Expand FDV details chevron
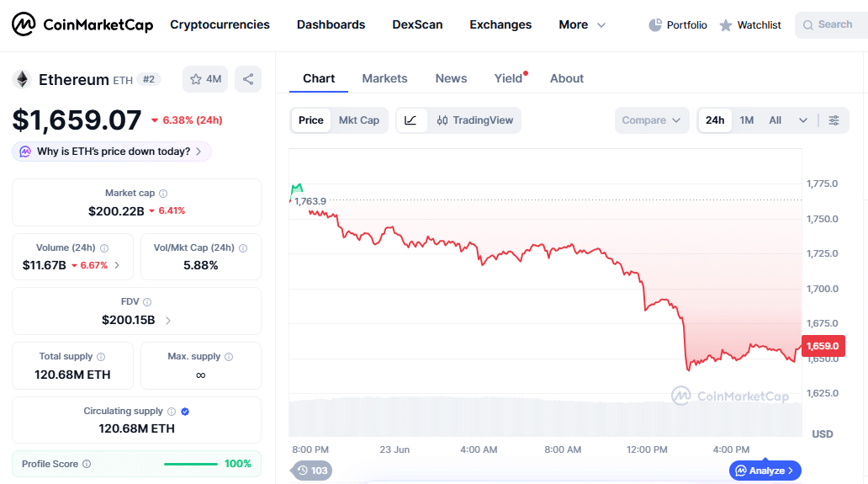Image resolution: width=868 pixels, height=484 pixels. [168, 320]
